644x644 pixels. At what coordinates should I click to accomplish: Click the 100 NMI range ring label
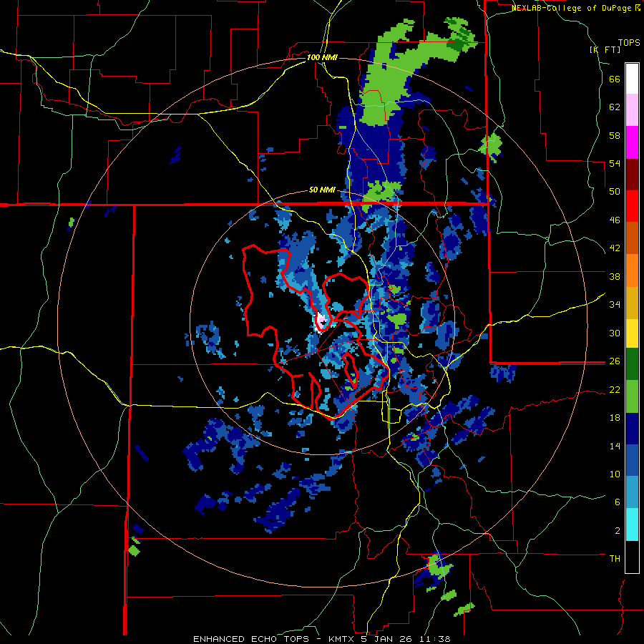tap(322, 57)
